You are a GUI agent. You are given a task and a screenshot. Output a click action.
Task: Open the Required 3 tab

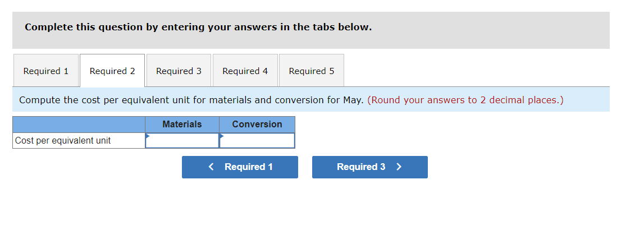pos(179,71)
